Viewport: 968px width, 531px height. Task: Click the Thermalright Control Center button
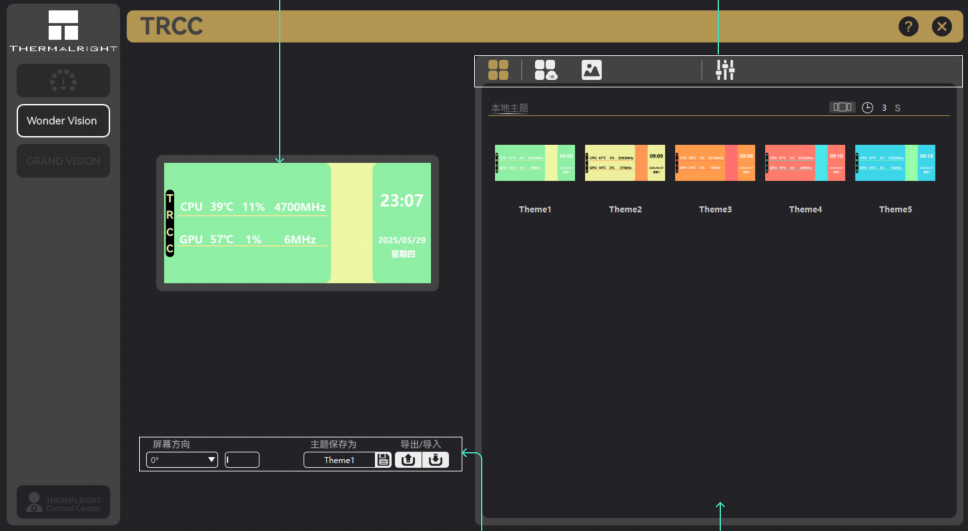pos(63,502)
